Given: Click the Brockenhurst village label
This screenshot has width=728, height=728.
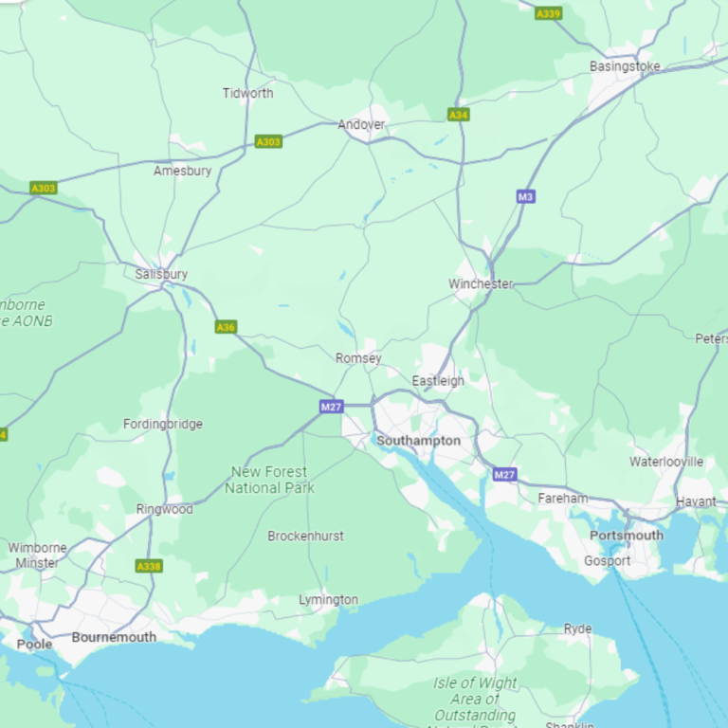Looking at the screenshot, I should [305, 536].
